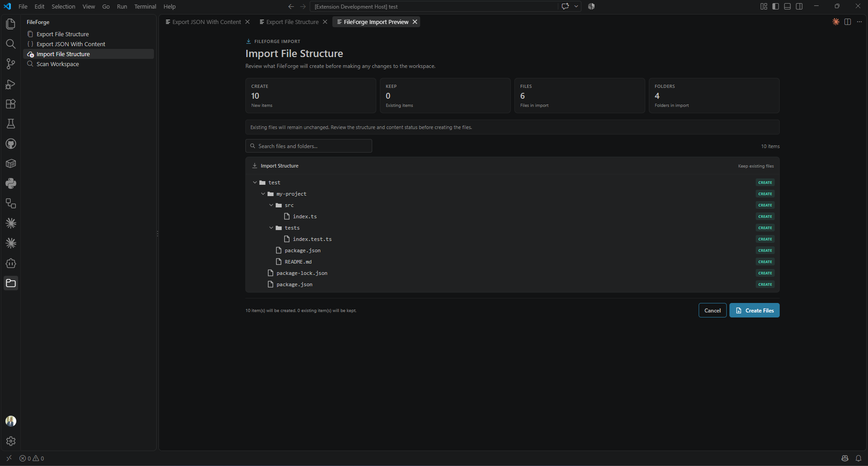This screenshot has height=466, width=868.
Task: Open the GitHub view icon
Action: pos(10,144)
